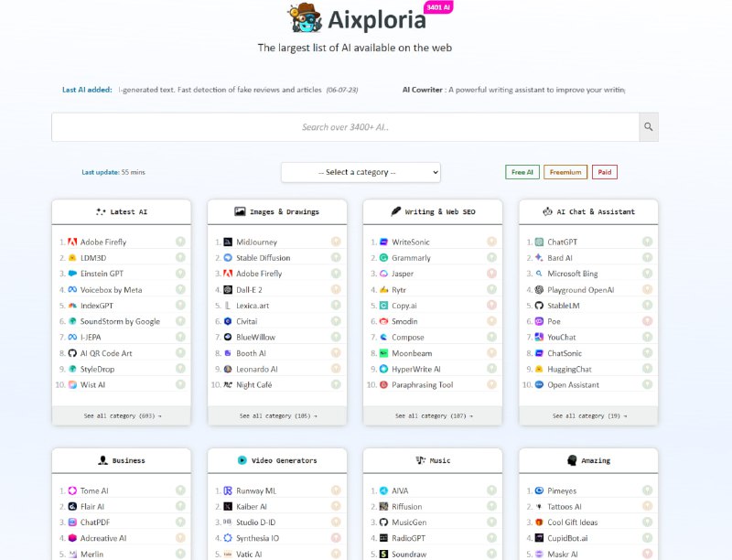
Task: Open the AI Chat & Assistant header
Action: 588,212
